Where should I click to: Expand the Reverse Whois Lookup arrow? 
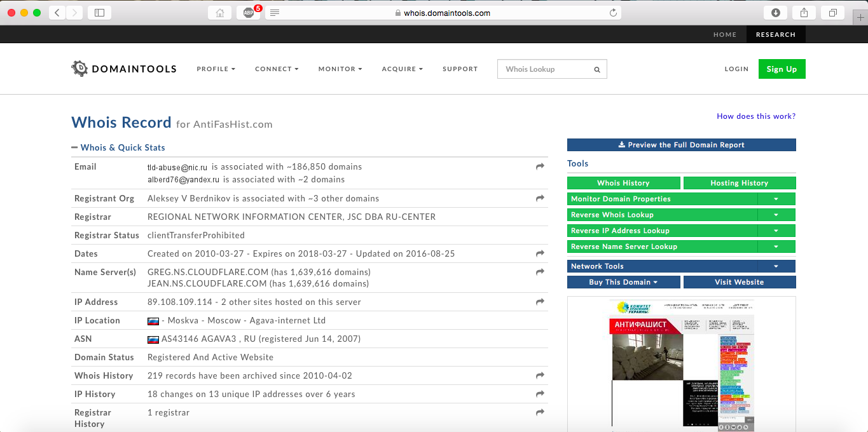pyautogui.click(x=776, y=215)
